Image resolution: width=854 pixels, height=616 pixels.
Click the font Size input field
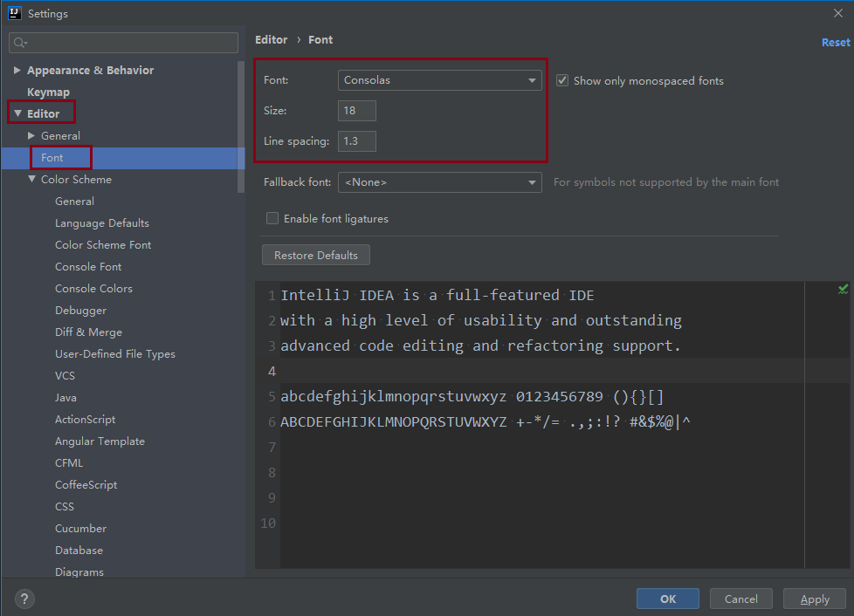(357, 111)
